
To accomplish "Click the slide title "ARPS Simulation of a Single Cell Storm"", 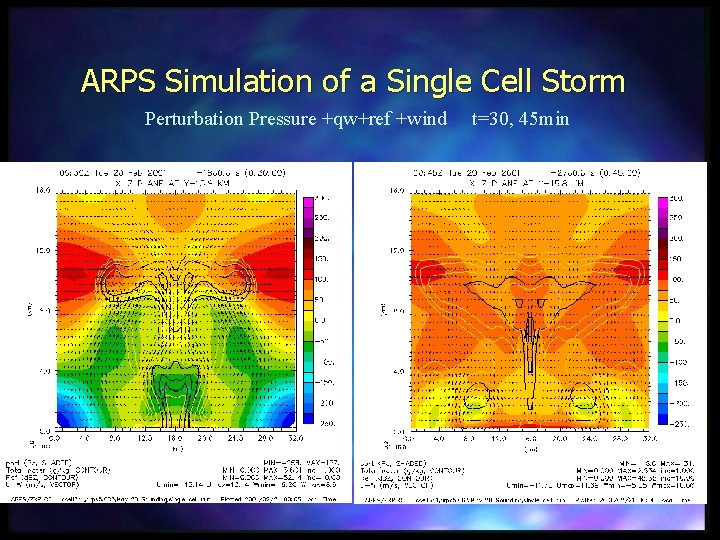I will coord(353,80).
